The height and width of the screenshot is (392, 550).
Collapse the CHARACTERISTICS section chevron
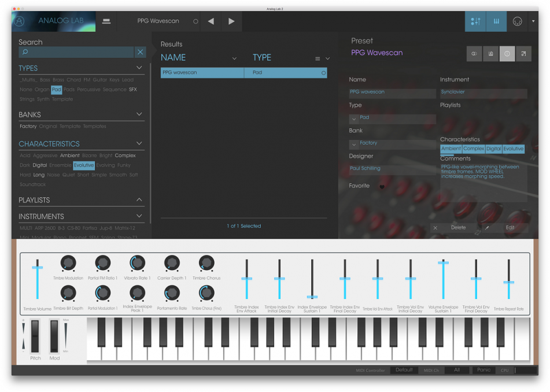pyautogui.click(x=139, y=143)
